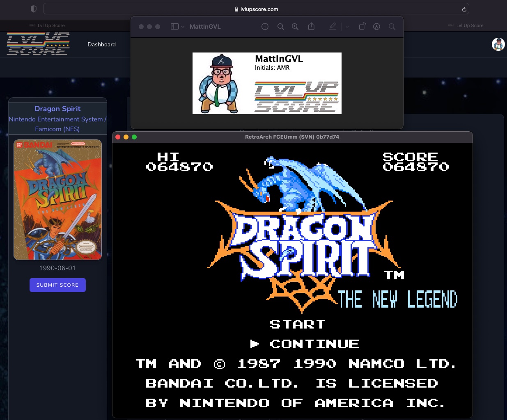Switch to the left Lvl Up Score tab
The height and width of the screenshot is (420, 507).
(51, 25)
